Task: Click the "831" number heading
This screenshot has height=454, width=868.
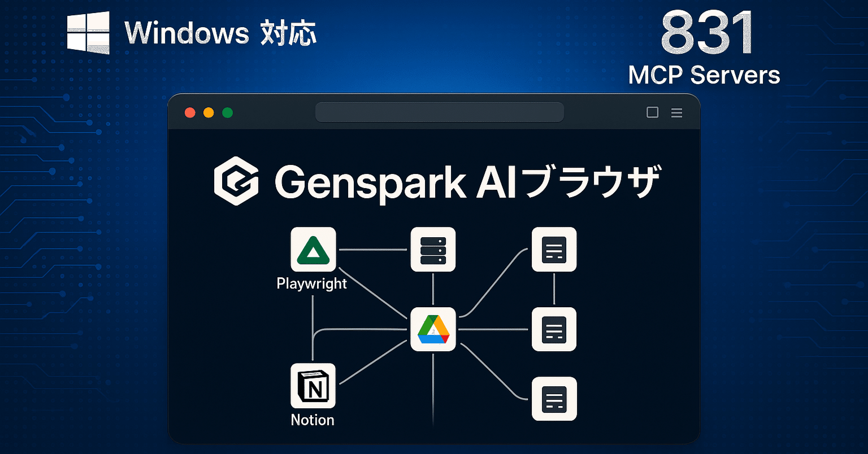Action: pos(706,33)
